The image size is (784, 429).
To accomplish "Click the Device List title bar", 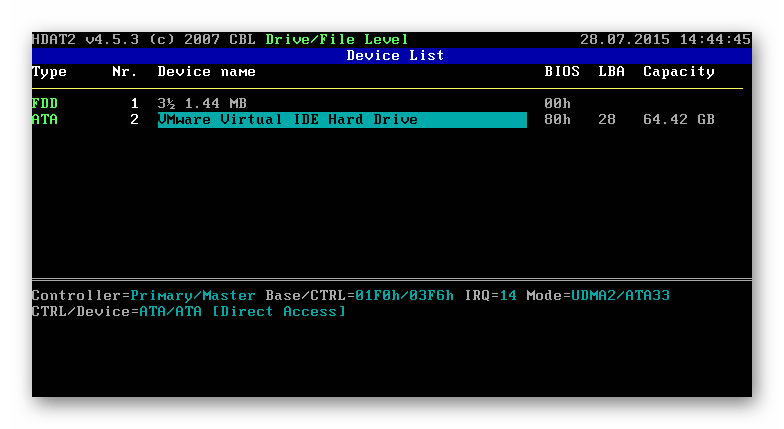I will (x=392, y=56).
